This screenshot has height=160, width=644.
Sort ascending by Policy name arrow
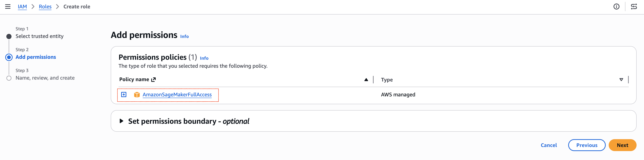(366, 80)
